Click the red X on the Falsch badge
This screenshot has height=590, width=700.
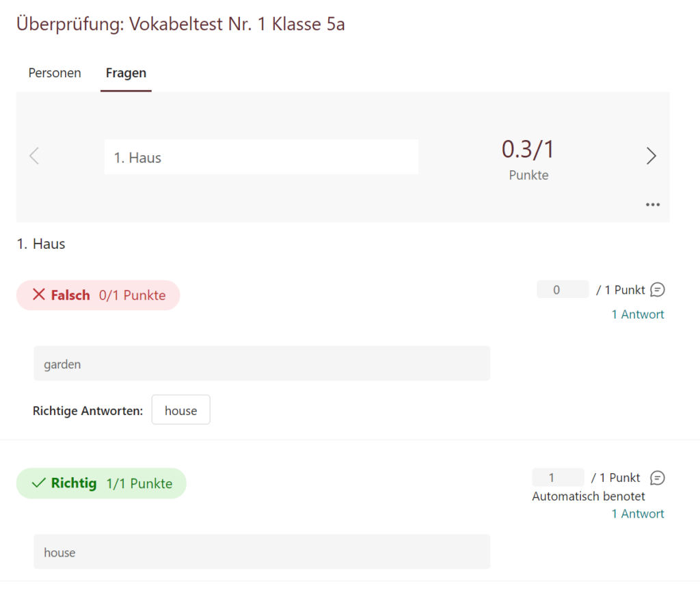click(x=39, y=295)
